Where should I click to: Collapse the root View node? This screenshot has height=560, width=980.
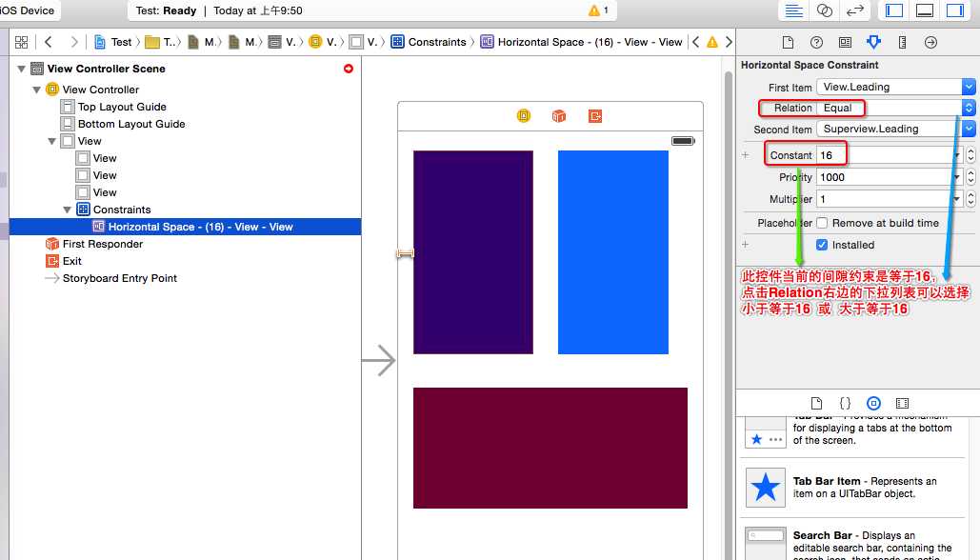point(51,141)
